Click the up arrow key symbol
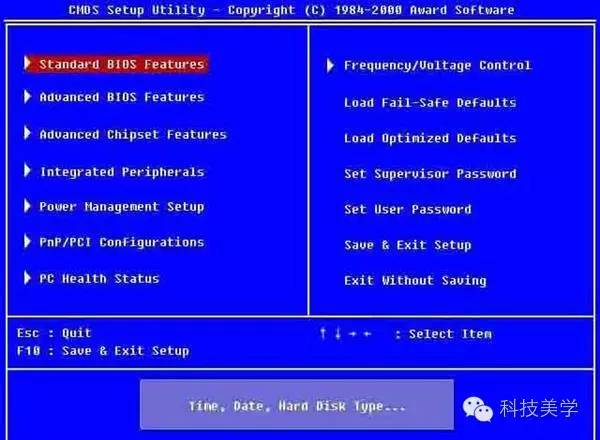Viewport: 600px width, 440px height. click(323, 334)
